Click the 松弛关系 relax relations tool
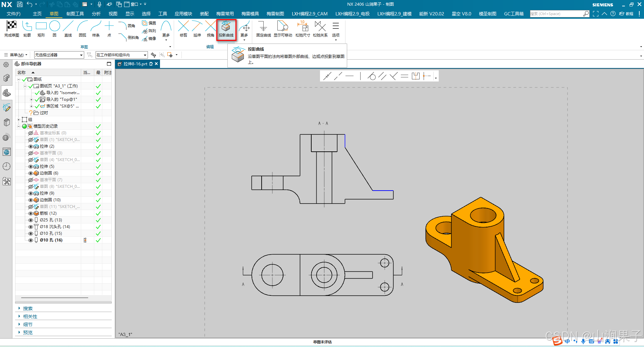 point(320,28)
